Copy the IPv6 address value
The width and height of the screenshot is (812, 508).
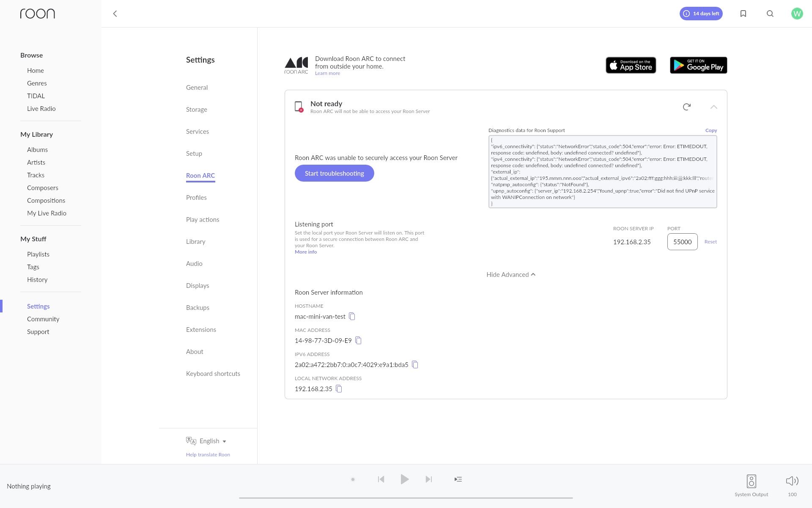click(x=415, y=364)
